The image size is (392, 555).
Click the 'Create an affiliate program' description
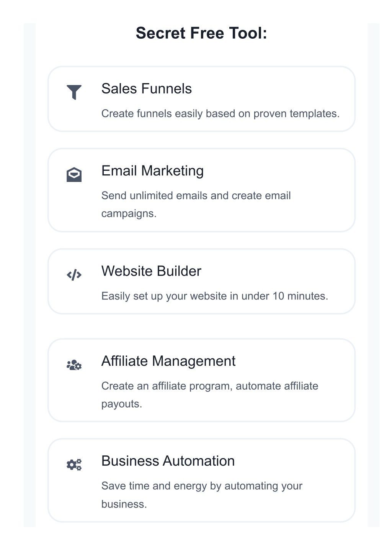point(210,395)
